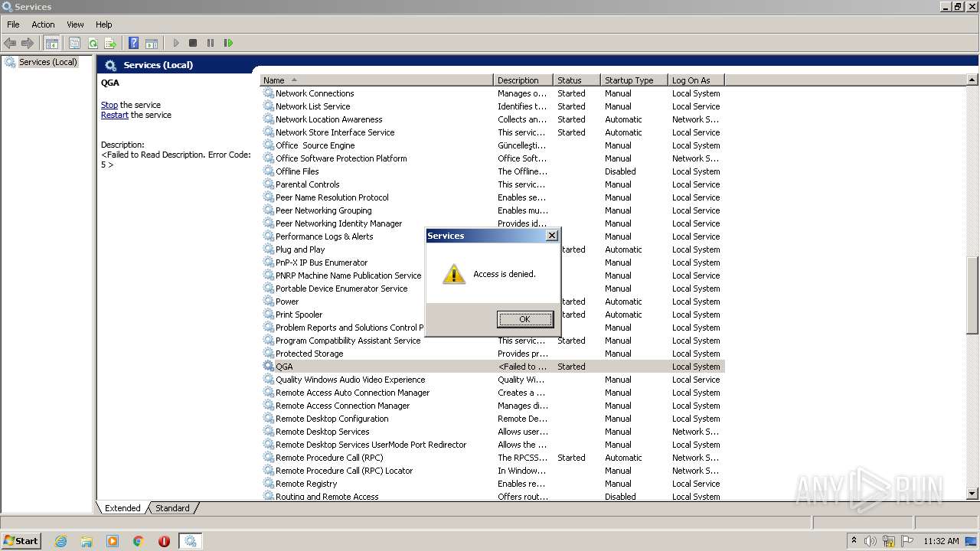This screenshot has height=551, width=980.
Task: Click the vertical scrollbar down arrow
Action: pos(972,494)
